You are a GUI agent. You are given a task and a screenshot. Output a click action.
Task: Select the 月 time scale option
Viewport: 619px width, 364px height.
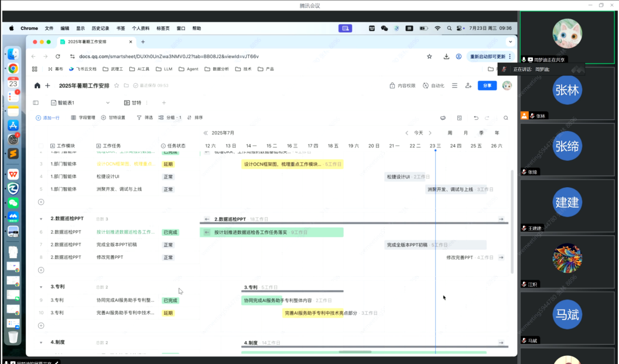(466, 133)
